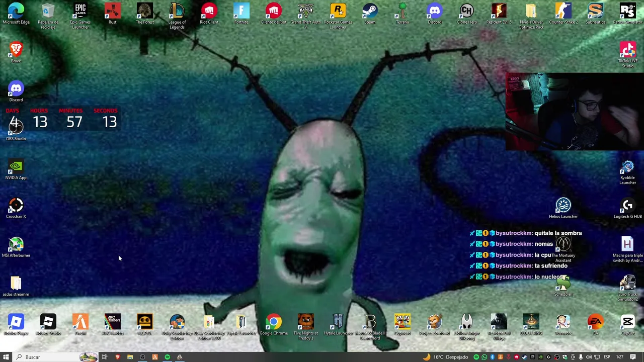Select Cliente de Riot icon

(273, 14)
